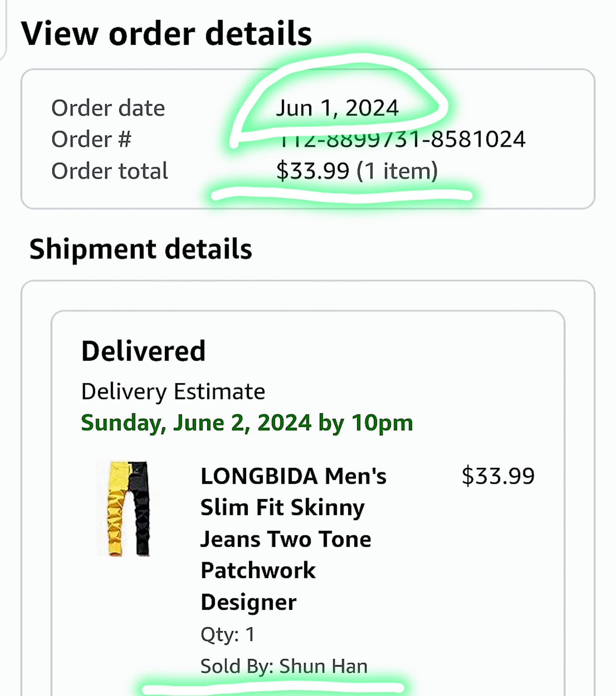
Task: Click the Order total label
Action: 109,171
